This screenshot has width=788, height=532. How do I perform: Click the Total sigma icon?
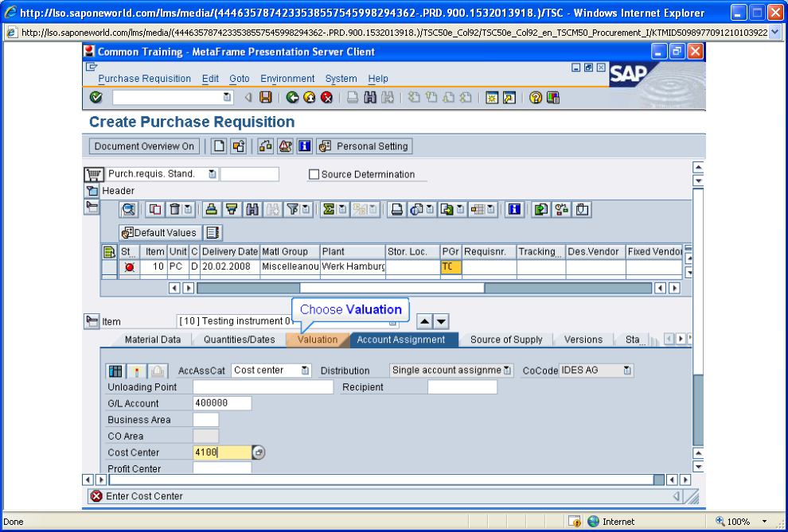tap(329, 209)
